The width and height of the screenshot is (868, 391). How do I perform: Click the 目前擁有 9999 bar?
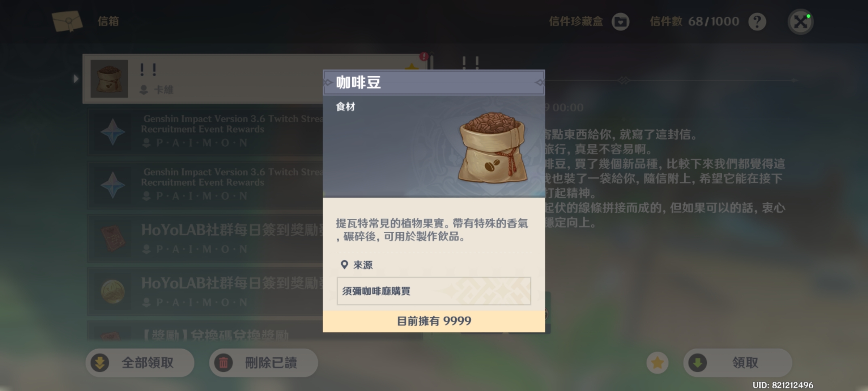click(x=434, y=321)
